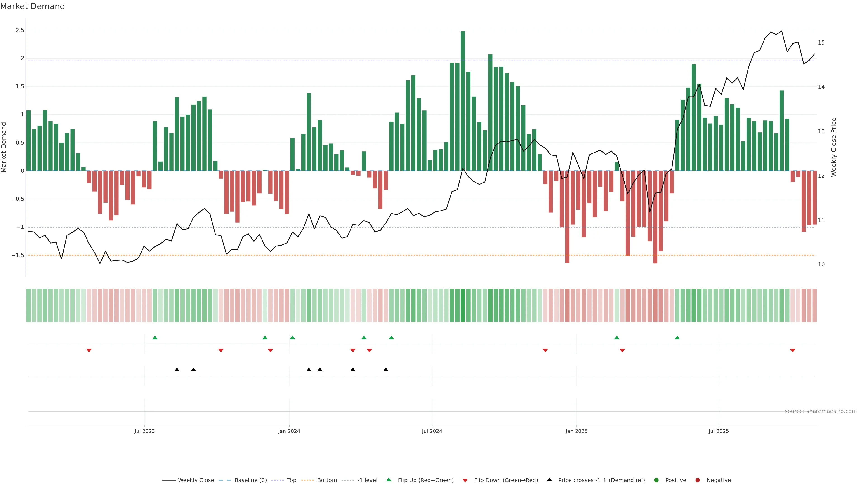This screenshot has height=488, width=868.
Task: Click the Jan 2025 x-axis label
Action: pos(576,431)
